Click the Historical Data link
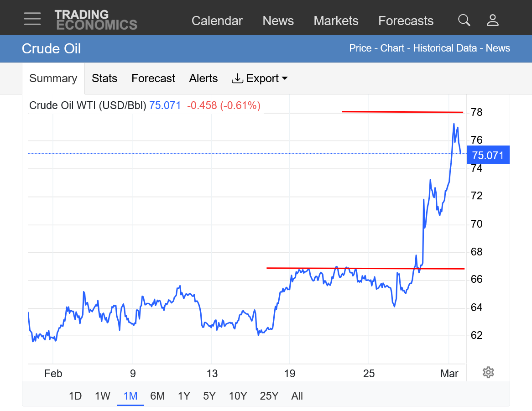Viewport: 532px width, 411px height. tap(444, 48)
